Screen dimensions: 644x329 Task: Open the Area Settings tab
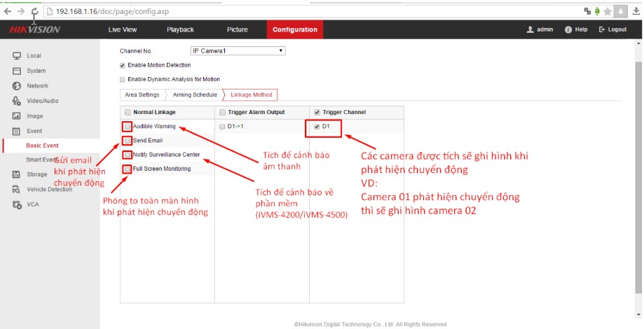[142, 94]
